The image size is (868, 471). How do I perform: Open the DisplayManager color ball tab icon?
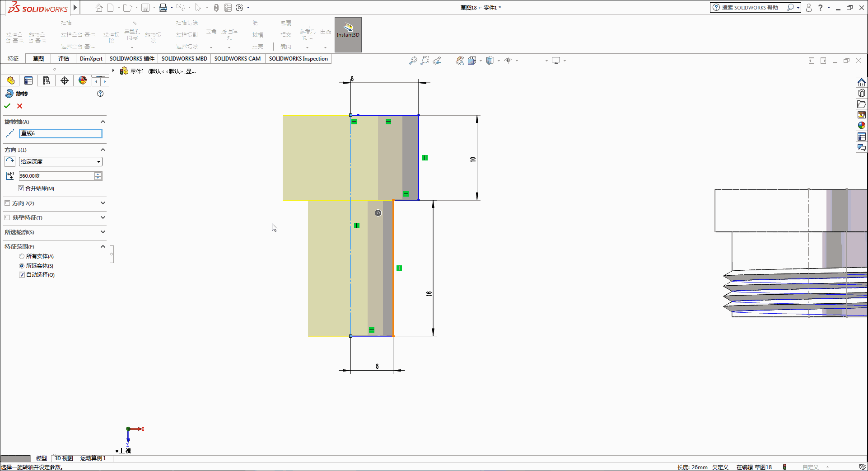83,80
